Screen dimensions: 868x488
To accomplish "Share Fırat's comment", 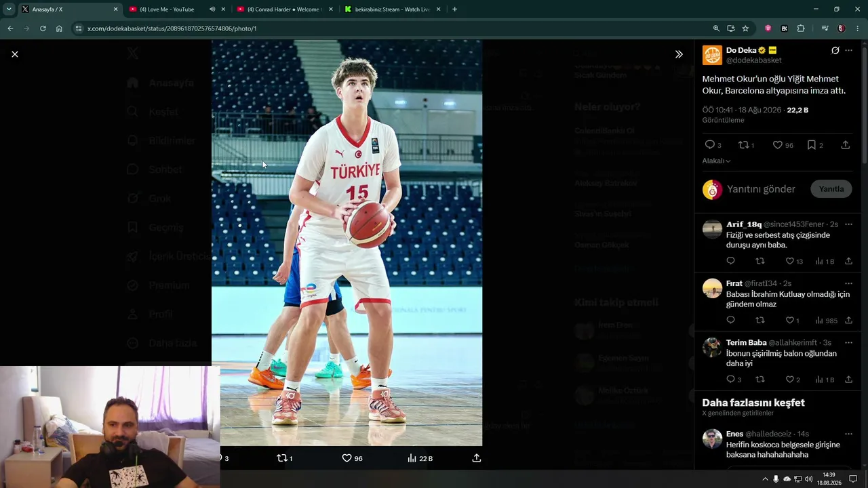I will click(848, 321).
